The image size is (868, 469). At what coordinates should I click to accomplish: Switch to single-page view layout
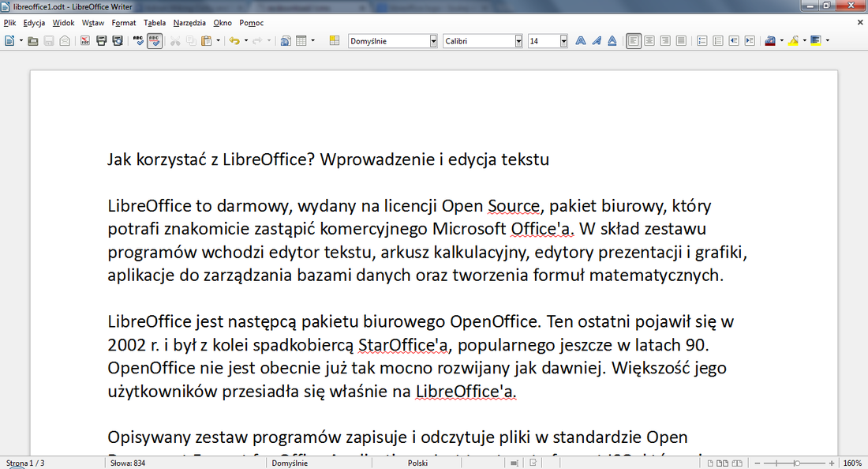pos(710,463)
